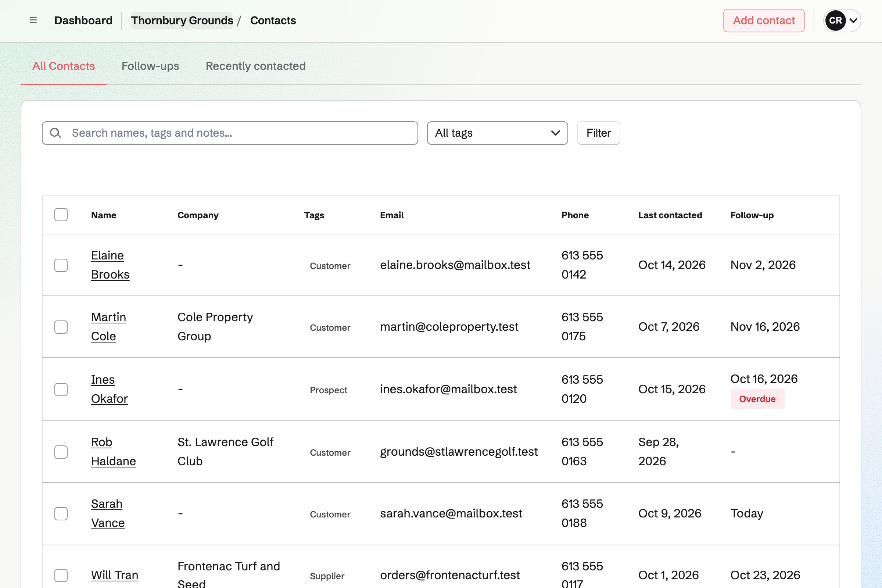882x588 pixels.
Task: Open the CR user avatar menu
Action: pos(835,20)
